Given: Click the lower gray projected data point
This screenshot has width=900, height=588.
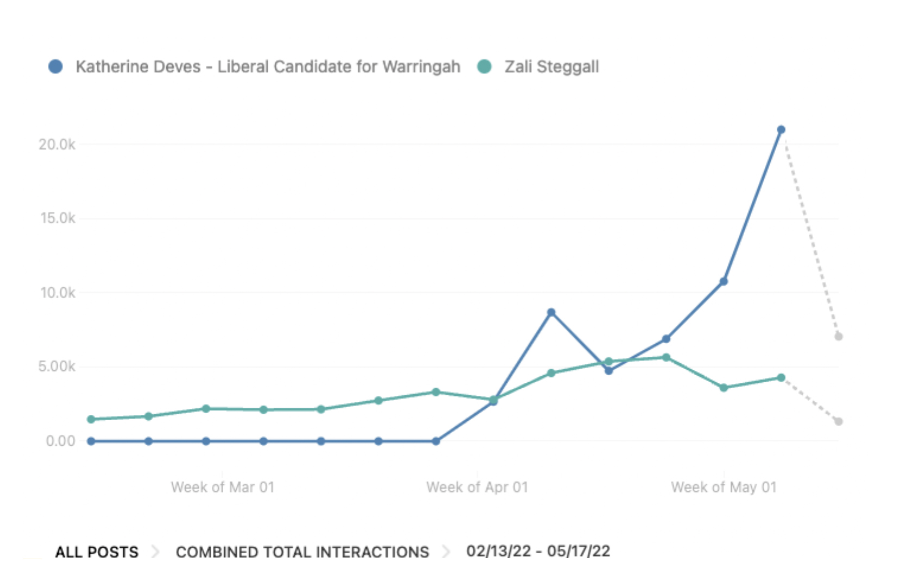Looking at the screenshot, I should (839, 421).
